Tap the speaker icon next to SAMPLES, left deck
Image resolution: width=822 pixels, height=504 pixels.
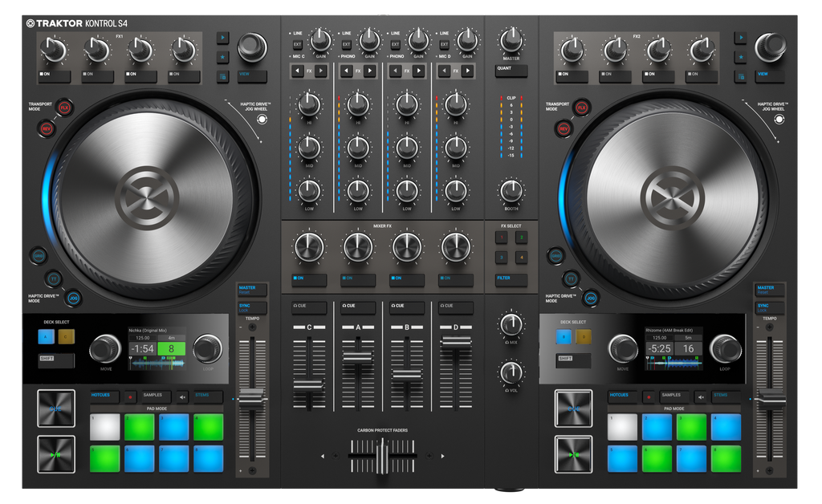click(x=182, y=396)
